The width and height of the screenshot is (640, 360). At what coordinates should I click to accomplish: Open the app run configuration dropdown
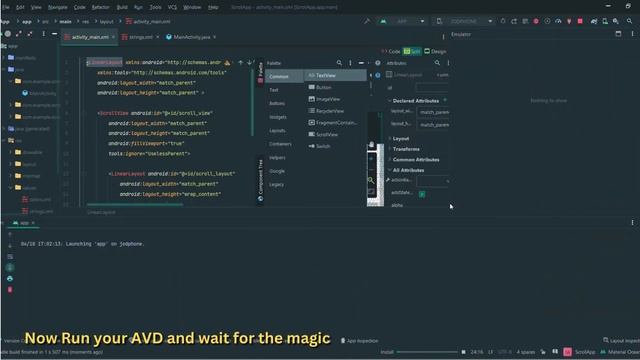[x=402, y=21]
